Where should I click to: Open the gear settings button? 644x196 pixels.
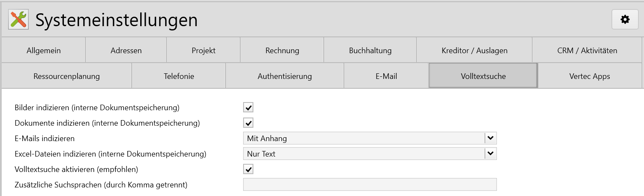click(x=625, y=20)
